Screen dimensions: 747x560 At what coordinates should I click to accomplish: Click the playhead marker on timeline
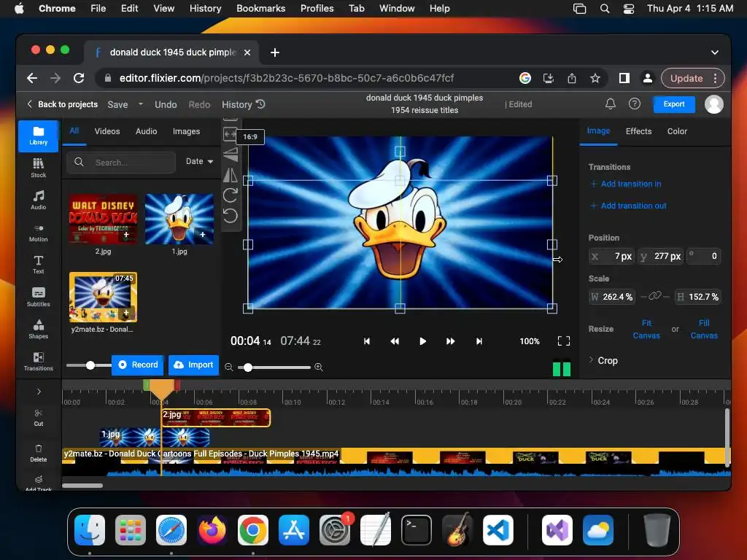tap(162, 389)
